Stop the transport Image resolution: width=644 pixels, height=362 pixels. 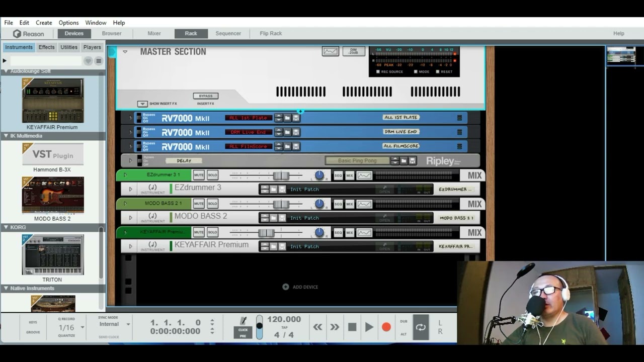pos(352,327)
